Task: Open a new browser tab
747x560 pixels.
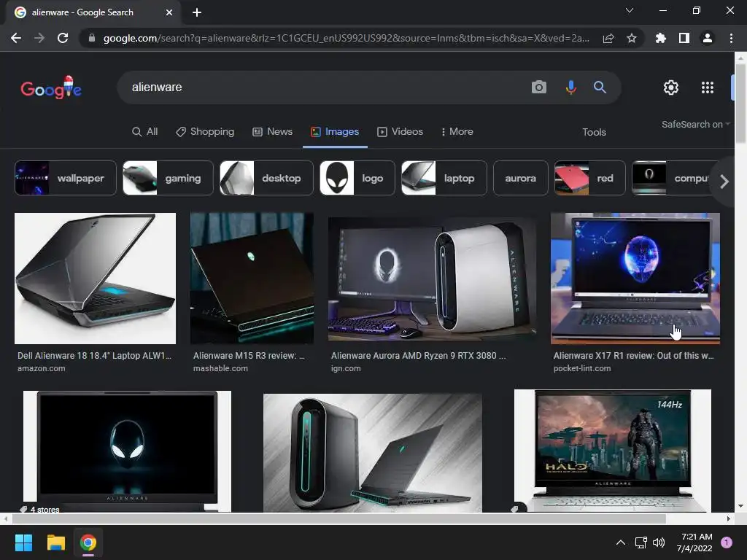Action: [x=197, y=12]
